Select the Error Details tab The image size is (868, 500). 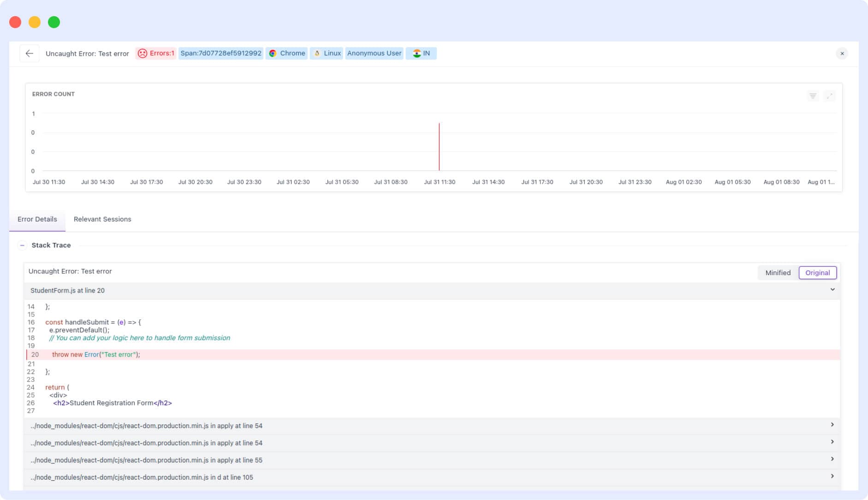[37, 219]
